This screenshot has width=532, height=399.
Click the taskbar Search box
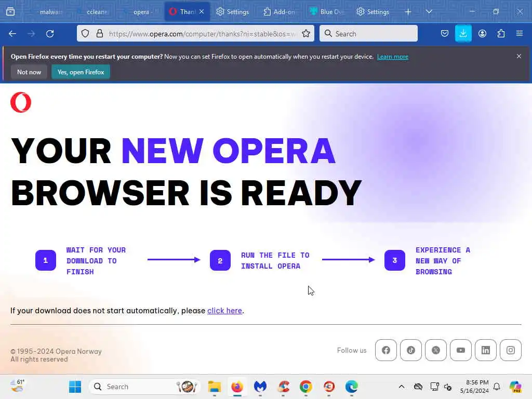pos(144,387)
